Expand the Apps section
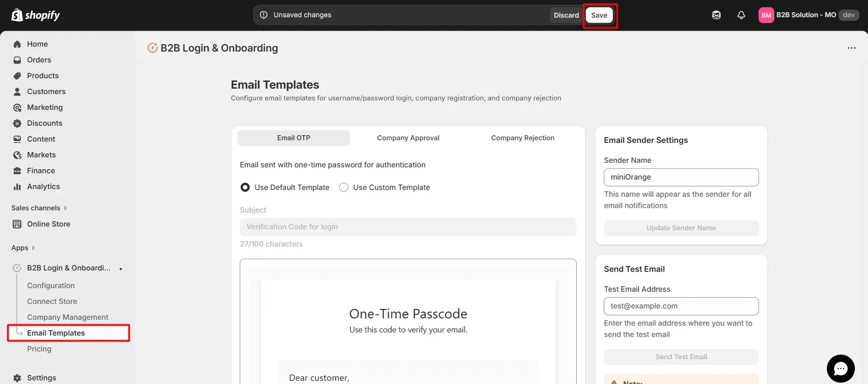This screenshot has height=384, width=868. pos(23,248)
